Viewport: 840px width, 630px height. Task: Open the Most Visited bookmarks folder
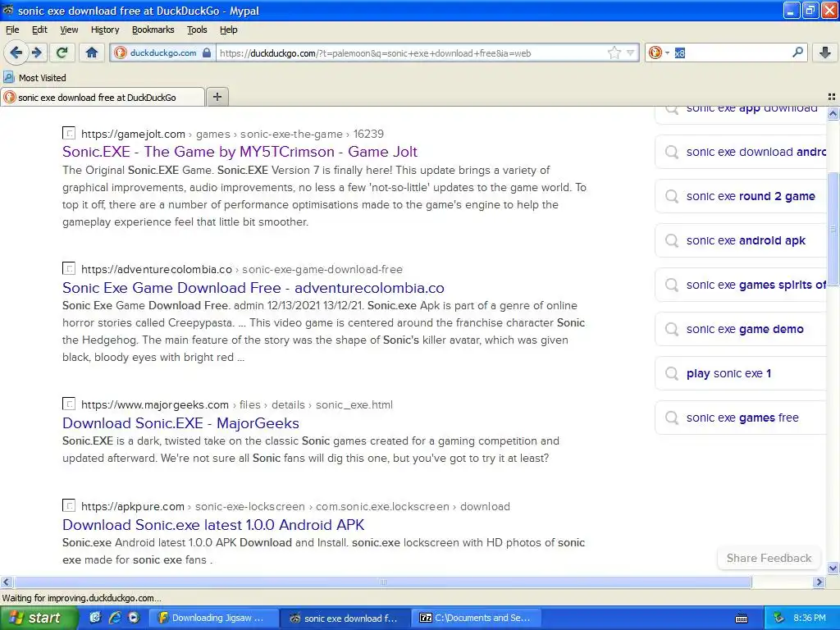(x=34, y=78)
